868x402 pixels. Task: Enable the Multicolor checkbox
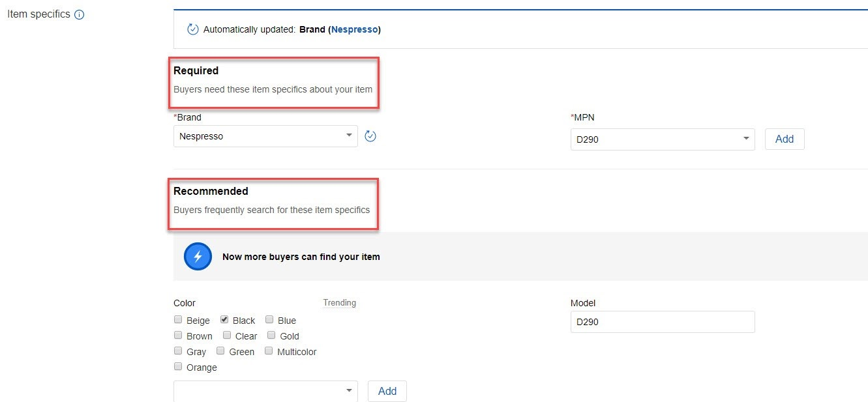tap(269, 351)
